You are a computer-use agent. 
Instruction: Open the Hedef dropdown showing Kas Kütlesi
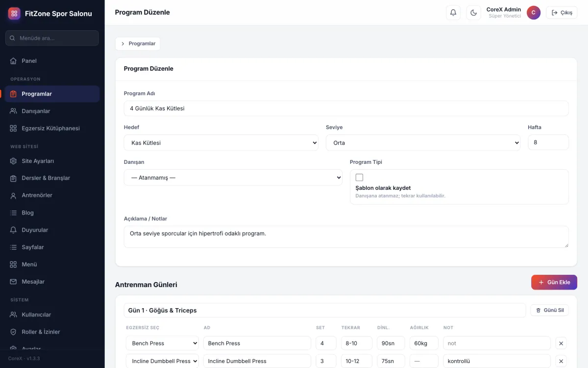(221, 143)
